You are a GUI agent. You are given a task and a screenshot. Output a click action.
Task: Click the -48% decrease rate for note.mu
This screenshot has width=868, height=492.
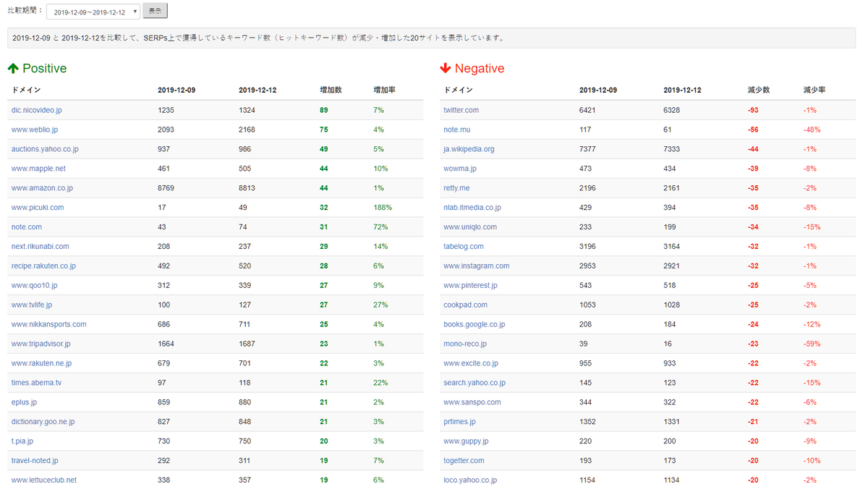click(812, 130)
